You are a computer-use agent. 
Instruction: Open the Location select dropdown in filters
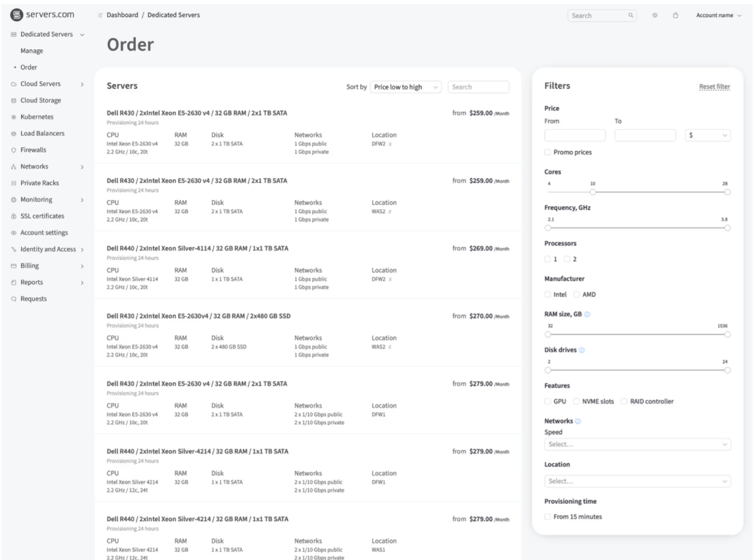coord(637,481)
